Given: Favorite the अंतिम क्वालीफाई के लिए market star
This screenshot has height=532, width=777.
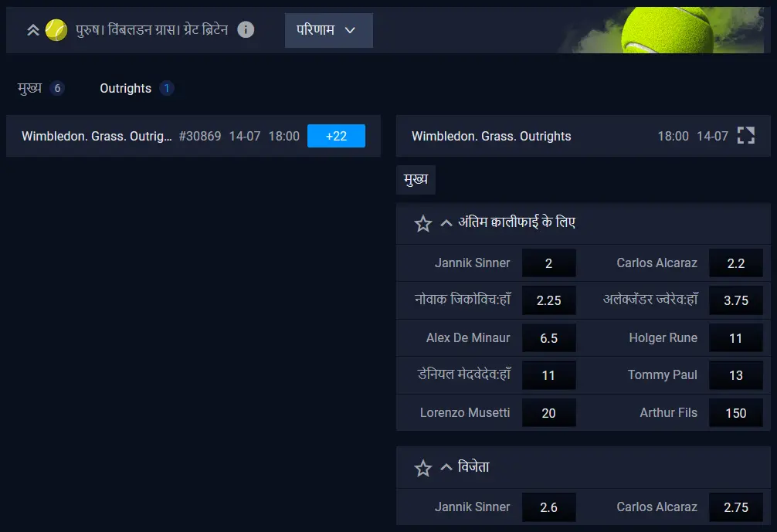Looking at the screenshot, I should (x=422, y=223).
